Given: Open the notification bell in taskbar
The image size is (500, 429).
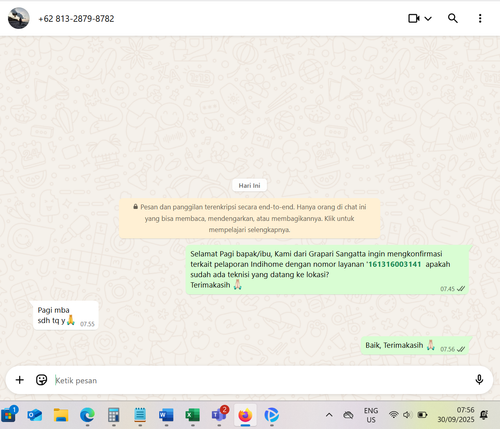Looking at the screenshot, I should click(484, 415).
